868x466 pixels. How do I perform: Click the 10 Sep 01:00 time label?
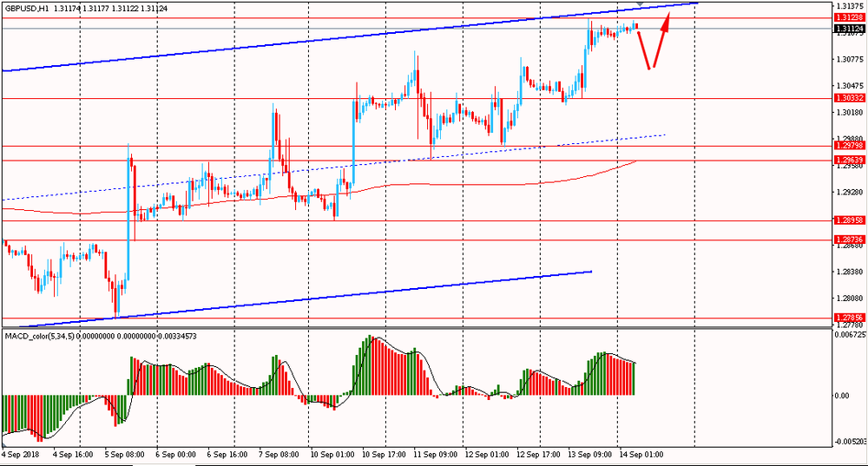[x=332, y=455]
